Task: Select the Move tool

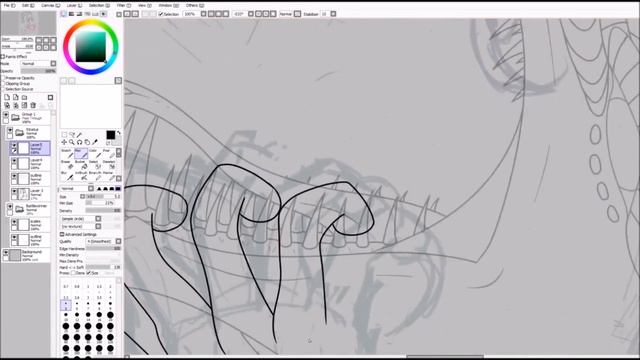Action: pyautogui.click(x=64, y=142)
